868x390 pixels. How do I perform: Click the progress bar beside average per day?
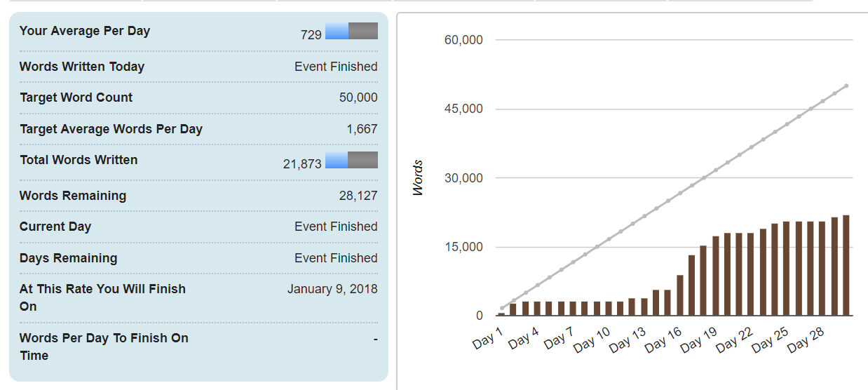[351, 31]
